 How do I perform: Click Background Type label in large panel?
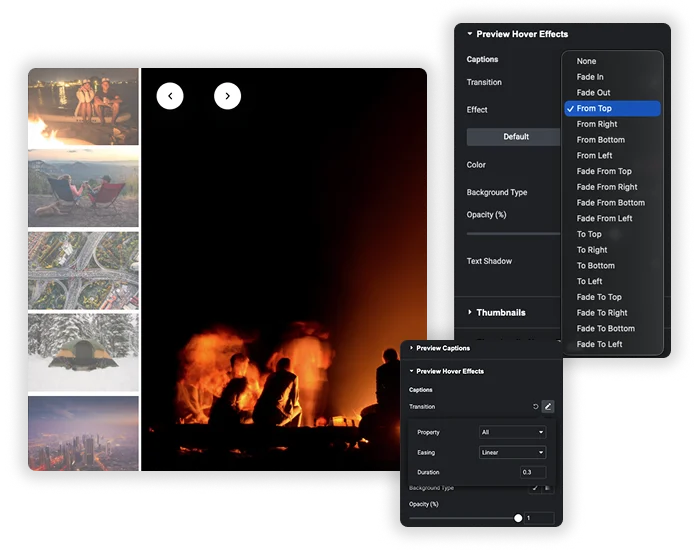[497, 192]
